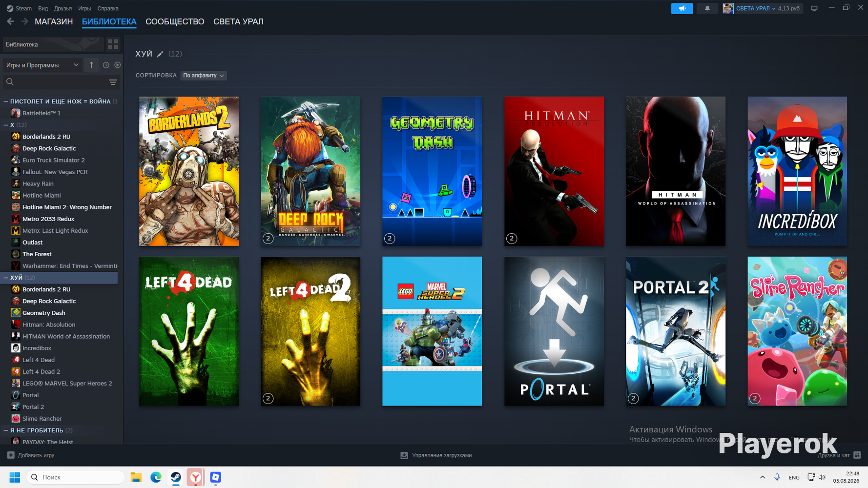
Task: Select Hitman Absolution cover art
Action: (554, 171)
